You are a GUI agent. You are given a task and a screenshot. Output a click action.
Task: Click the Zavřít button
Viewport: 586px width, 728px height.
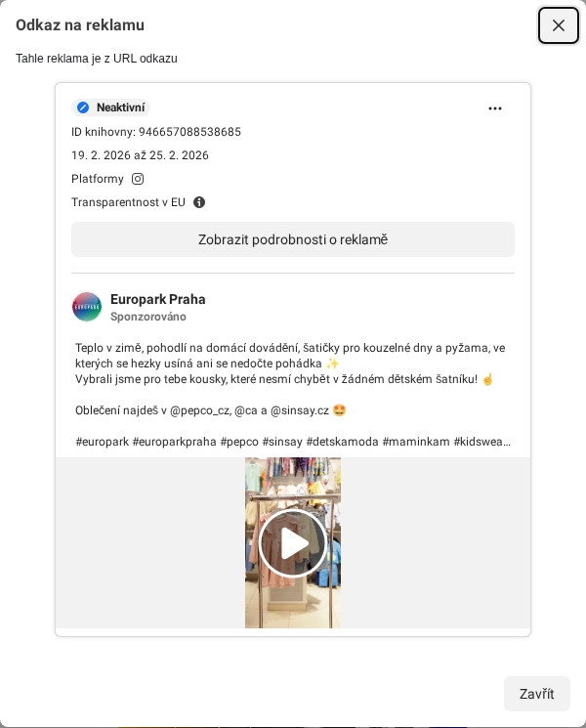click(x=537, y=694)
